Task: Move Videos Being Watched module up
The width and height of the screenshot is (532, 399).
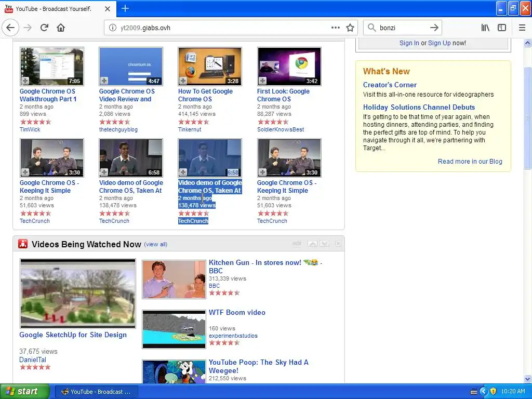Action: pyautogui.click(x=312, y=244)
